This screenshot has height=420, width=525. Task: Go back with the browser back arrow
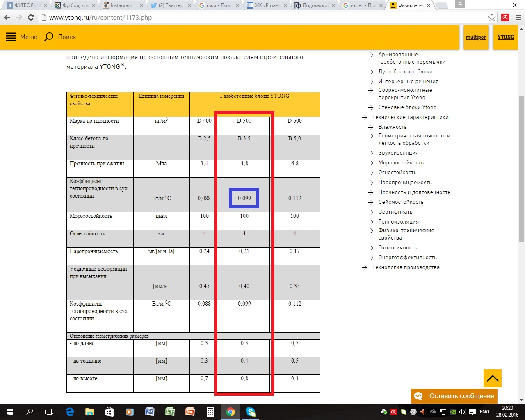pos(7,18)
